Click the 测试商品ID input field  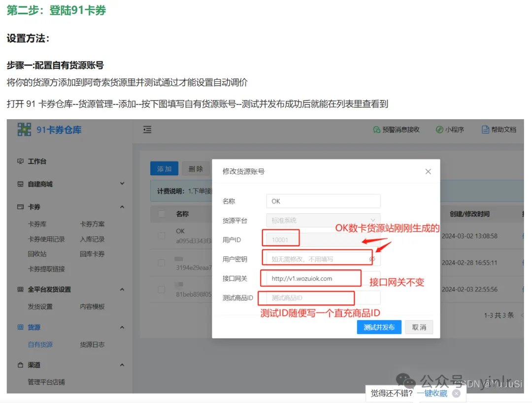323,298
